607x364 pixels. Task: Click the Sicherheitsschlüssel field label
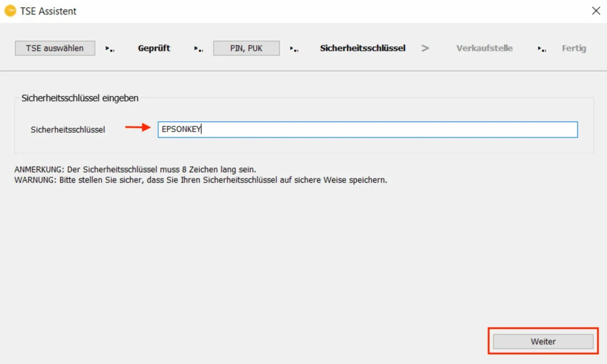[68, 129]
